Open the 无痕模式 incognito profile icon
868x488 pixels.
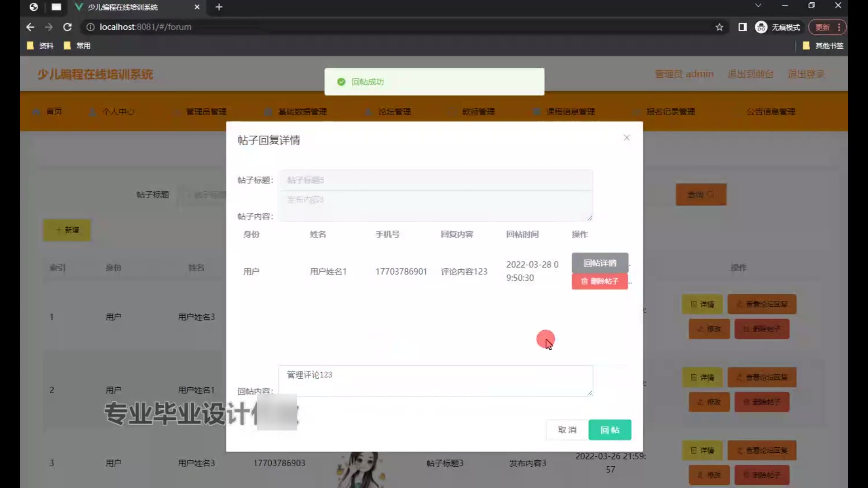click(x=761, y=27)
